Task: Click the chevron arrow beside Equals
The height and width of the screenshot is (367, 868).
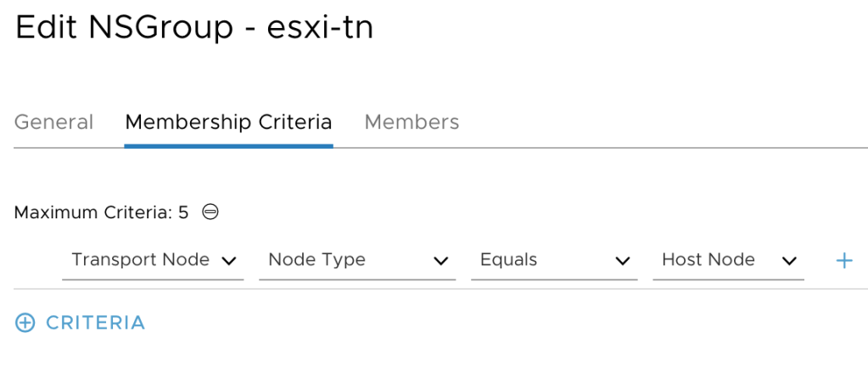Action: point(622,261)
